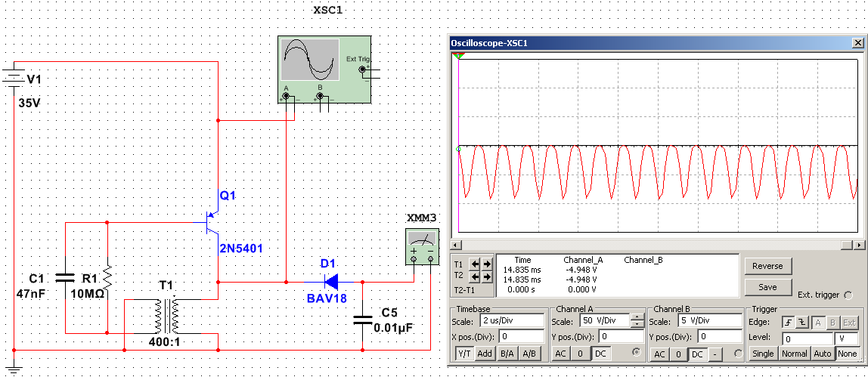Click the oscilloscope horizontal scrollbar thumb
The height and width of the screenshot is (380, 868).
(x=848, y=245)
